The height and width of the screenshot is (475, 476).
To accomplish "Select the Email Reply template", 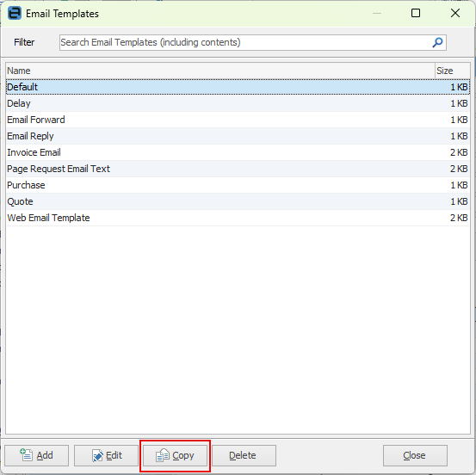I will pyautogui.click(x=238, y=136).
